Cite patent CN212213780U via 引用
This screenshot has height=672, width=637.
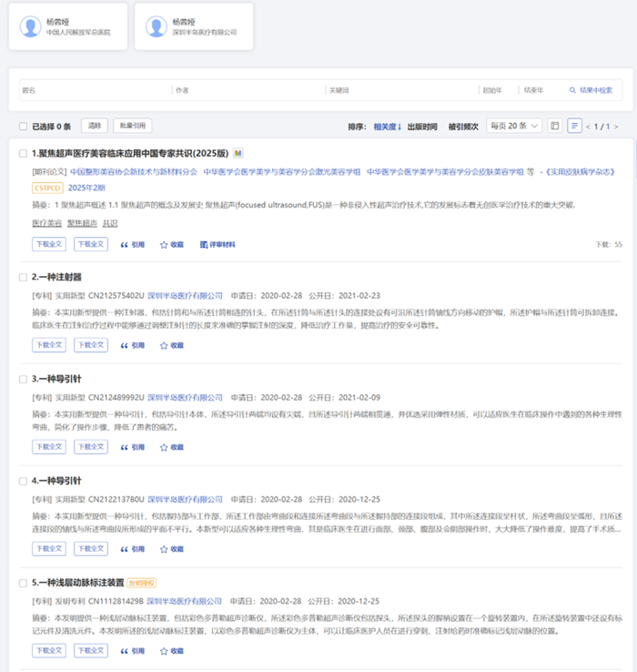(132, 549)
